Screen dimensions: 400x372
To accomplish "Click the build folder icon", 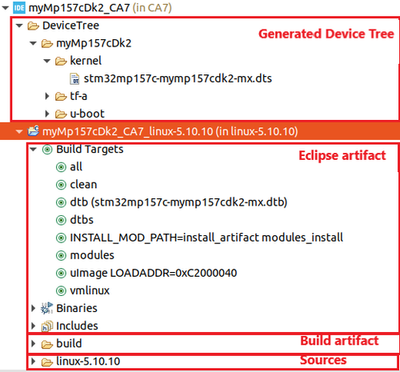I will click(x=47, y=344).
